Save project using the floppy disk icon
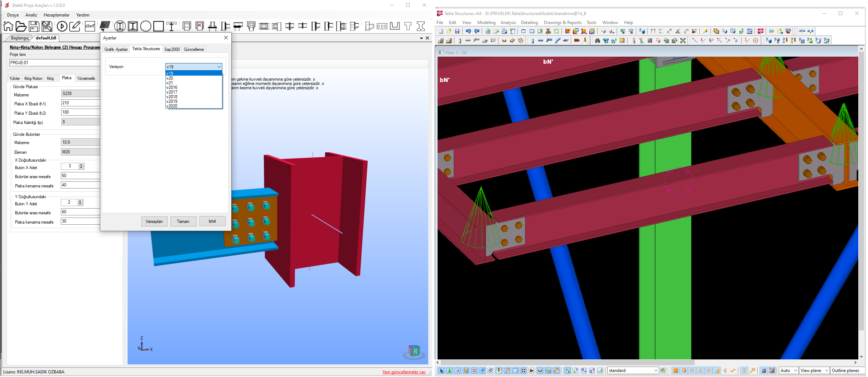Viewport: 868px width, 377px height. (34, 26)
